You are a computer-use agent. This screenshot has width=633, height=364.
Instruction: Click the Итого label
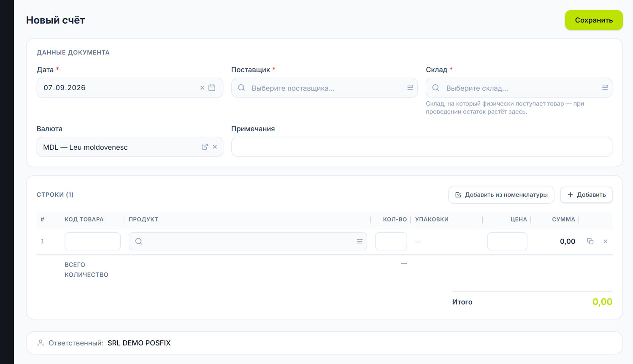462,302
